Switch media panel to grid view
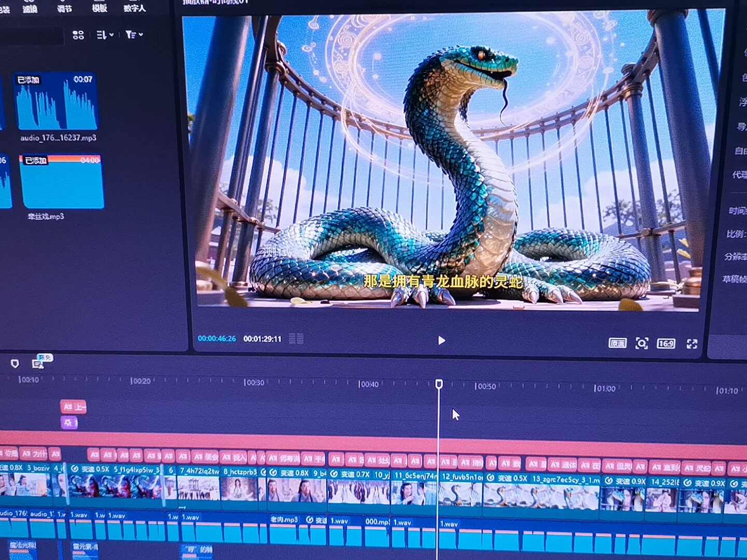 point(78,35)
